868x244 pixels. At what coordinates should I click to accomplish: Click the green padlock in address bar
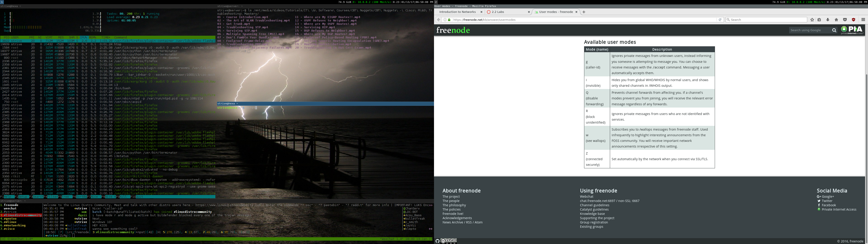(449, 20)
